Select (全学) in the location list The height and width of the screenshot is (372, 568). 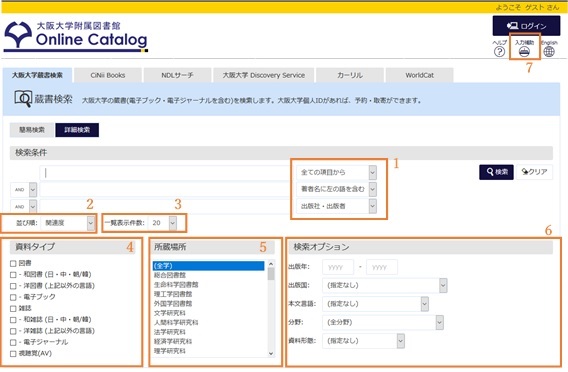[208, 266]
